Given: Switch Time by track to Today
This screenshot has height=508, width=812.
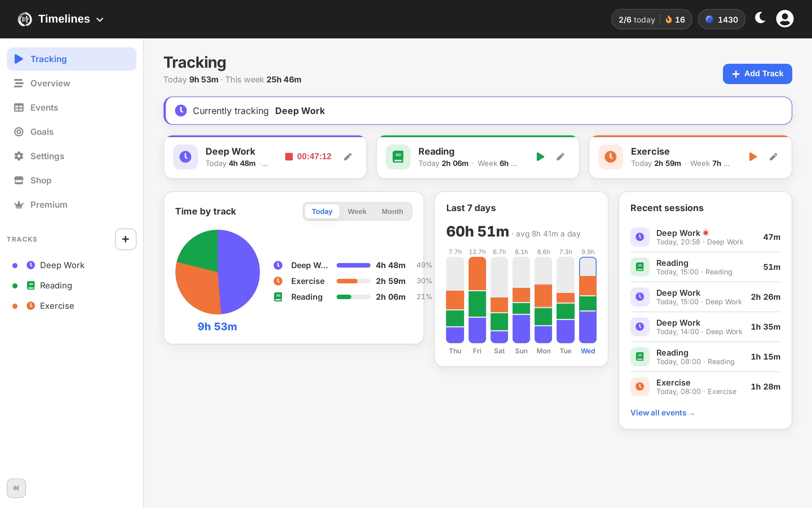Looking at the screenshot, I should tap(322, 211).
